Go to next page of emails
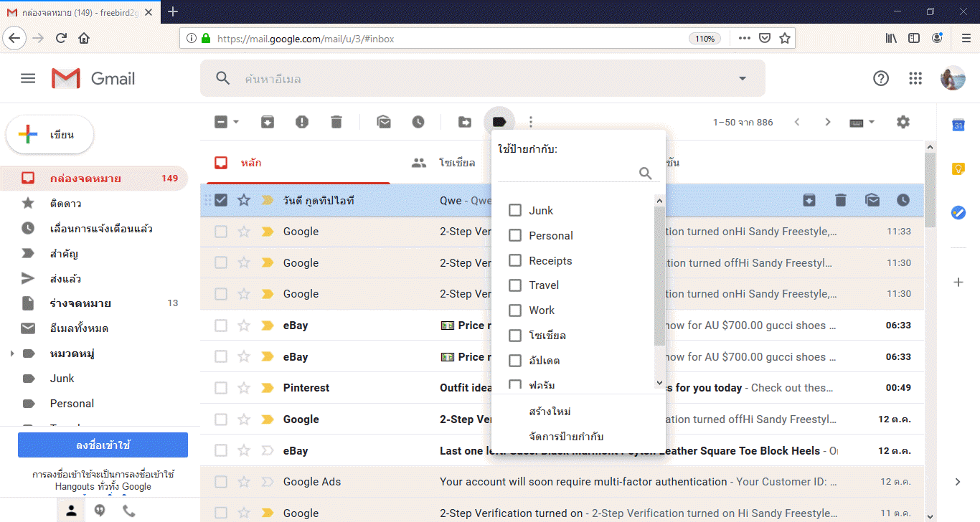980x522 pixels. click(x=828, y=122)
